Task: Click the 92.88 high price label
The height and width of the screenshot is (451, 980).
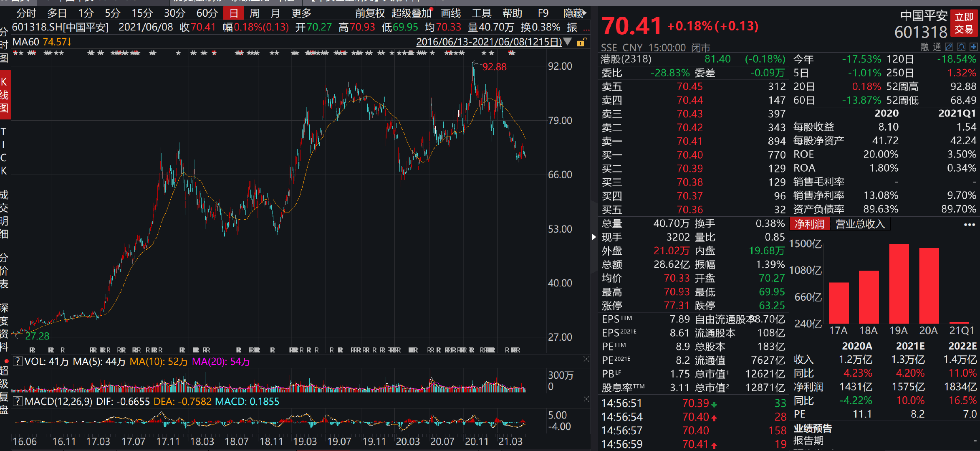Action: pos(494,67)
